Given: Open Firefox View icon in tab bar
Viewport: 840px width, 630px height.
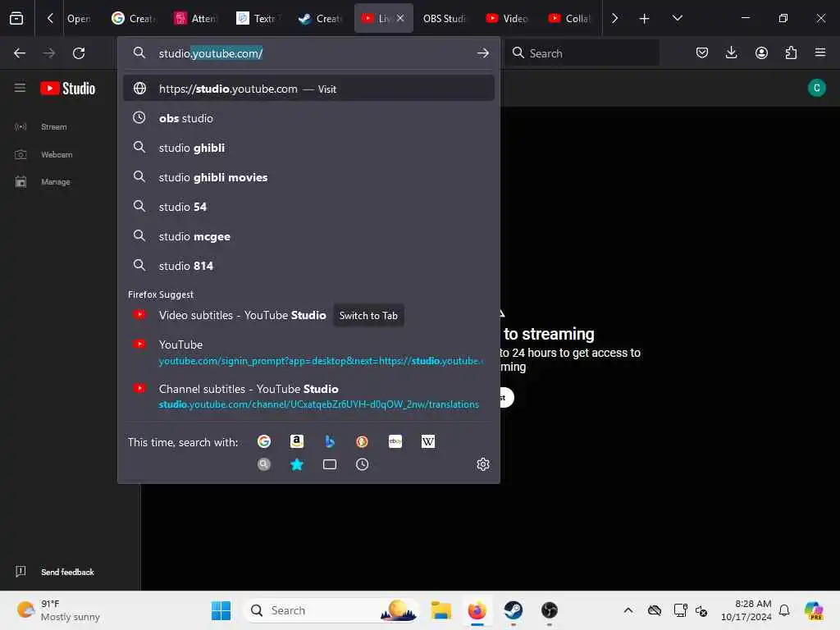Looking at the screenshot, I should click(x=16, y=18).
